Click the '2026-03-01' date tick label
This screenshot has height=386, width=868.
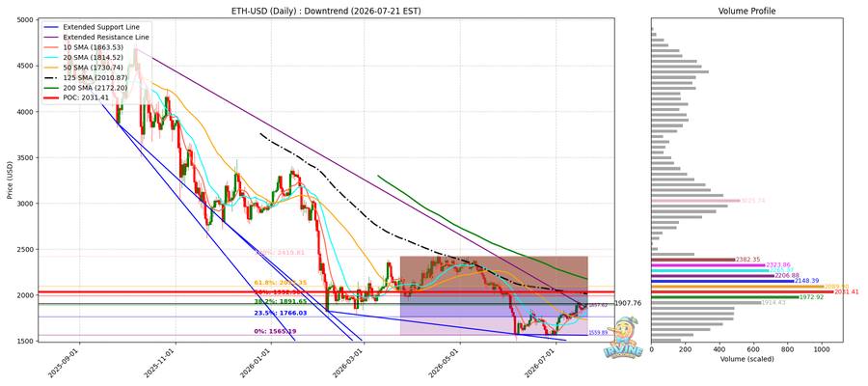point(348,362)
